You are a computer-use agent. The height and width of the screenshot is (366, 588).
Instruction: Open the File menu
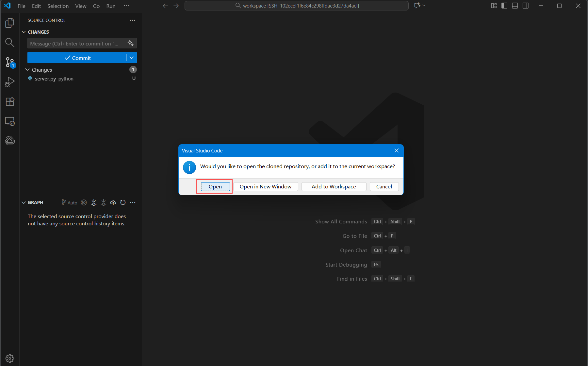[x=22, y=6]
